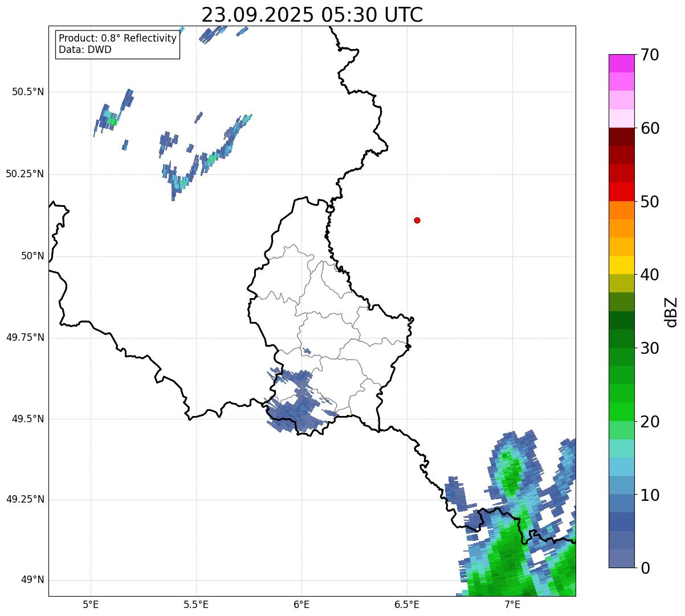Image resolution: width=685 pixels, height=616 pixels.
Task: Click the Product: 0.8° Reflectivity label
Action: coord(118,38)
